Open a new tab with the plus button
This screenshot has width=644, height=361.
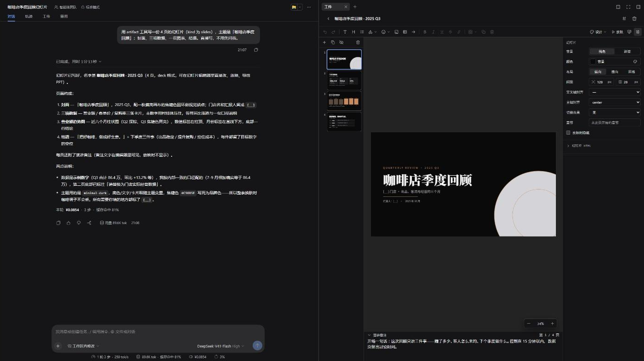coord(355,7)
